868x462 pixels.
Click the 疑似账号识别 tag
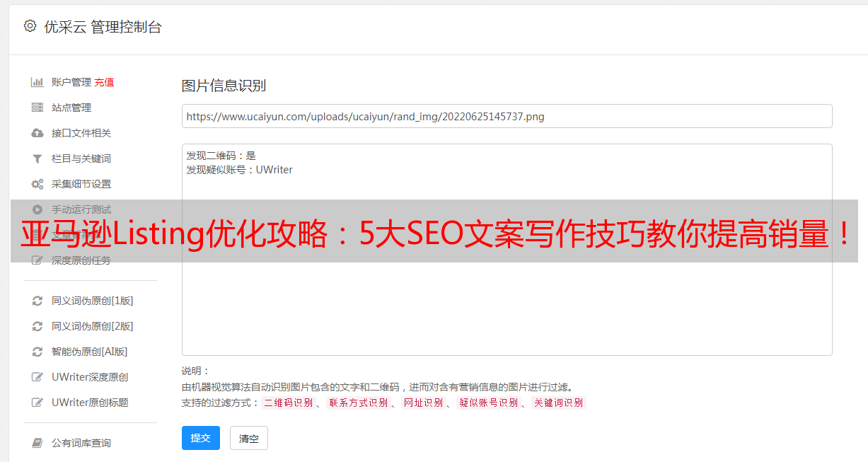[x=488, y=403]
